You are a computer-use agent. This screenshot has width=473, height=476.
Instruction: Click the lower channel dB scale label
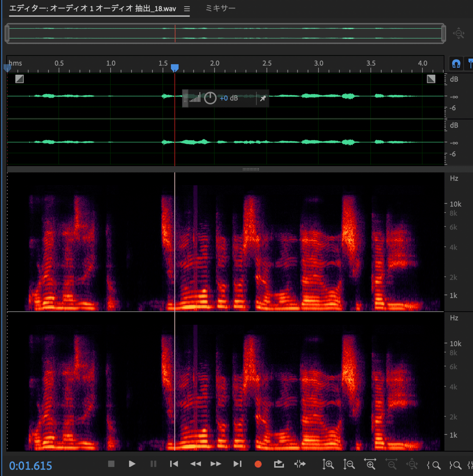[454, 125]
